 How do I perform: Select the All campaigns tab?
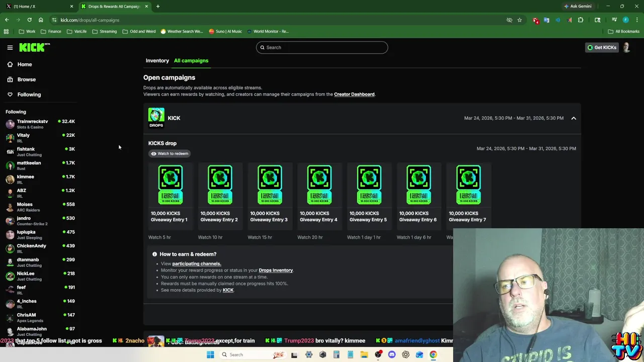191,60
